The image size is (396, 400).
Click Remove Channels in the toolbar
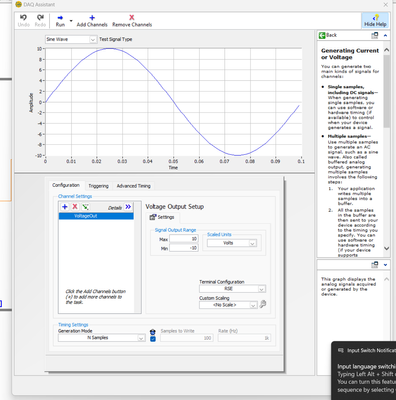(132, 21)
